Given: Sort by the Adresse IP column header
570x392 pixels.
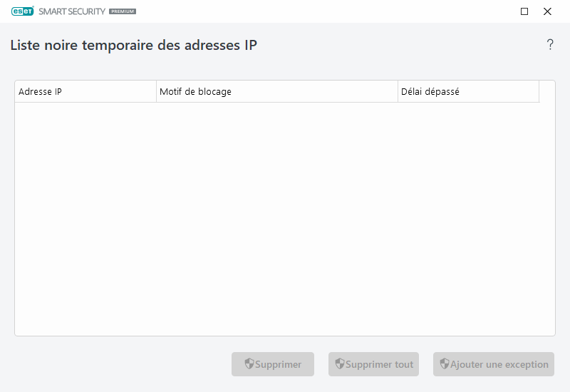Looking at the screenshot, I should click(x=85, y=91).
